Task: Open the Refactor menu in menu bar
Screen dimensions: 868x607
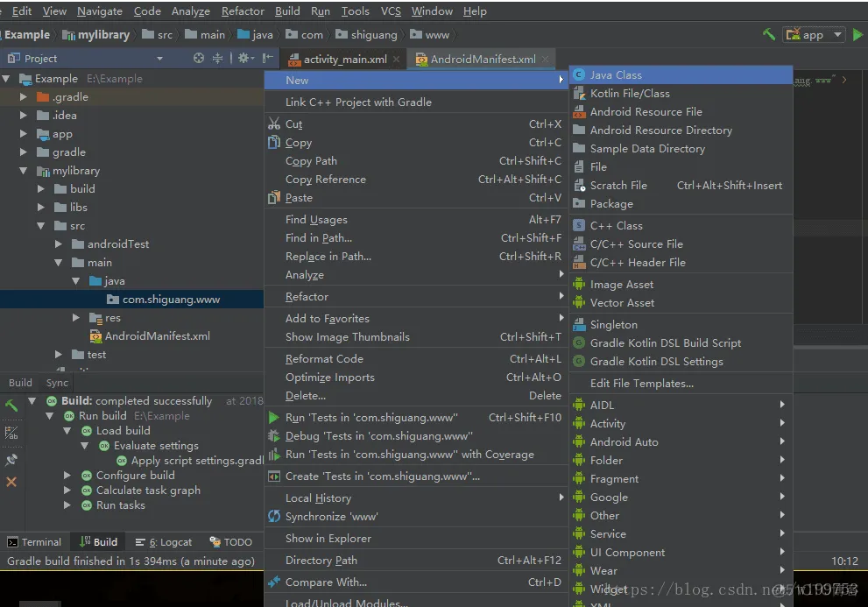Action: pyautogui.click(x=243, y=11)
